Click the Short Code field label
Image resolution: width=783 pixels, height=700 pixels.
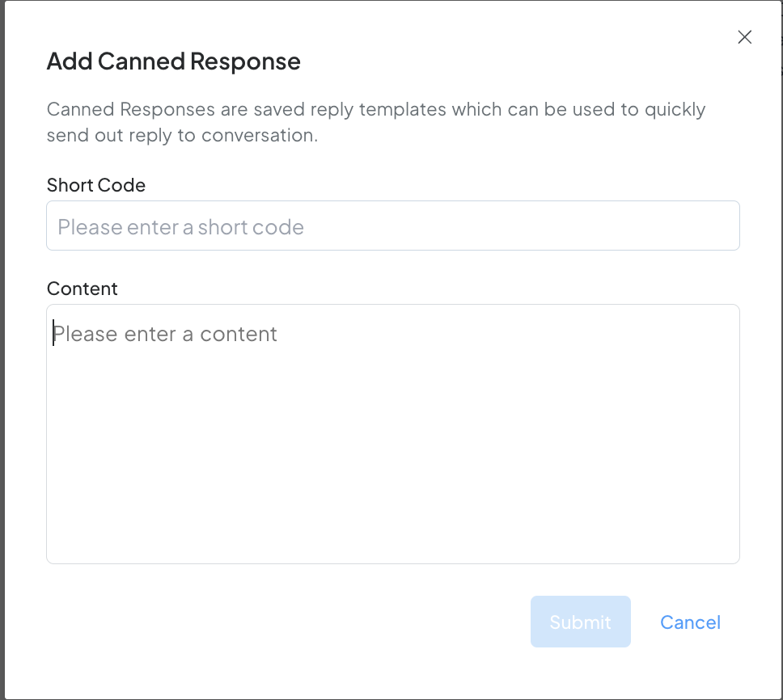coord(96,185)
